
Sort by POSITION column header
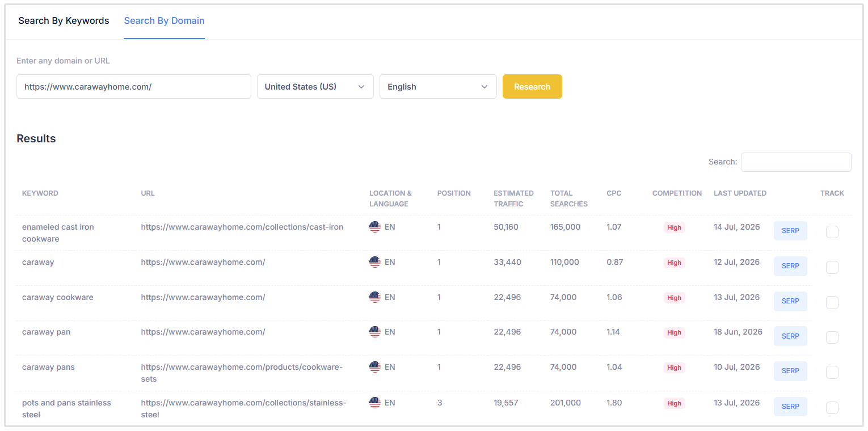coord(454,193)
